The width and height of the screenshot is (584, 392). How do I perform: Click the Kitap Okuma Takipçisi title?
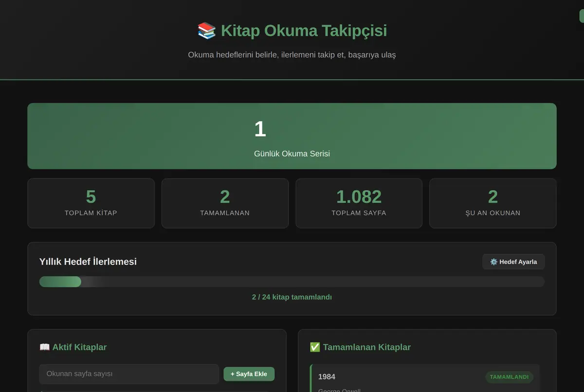(x=304, y=31)
